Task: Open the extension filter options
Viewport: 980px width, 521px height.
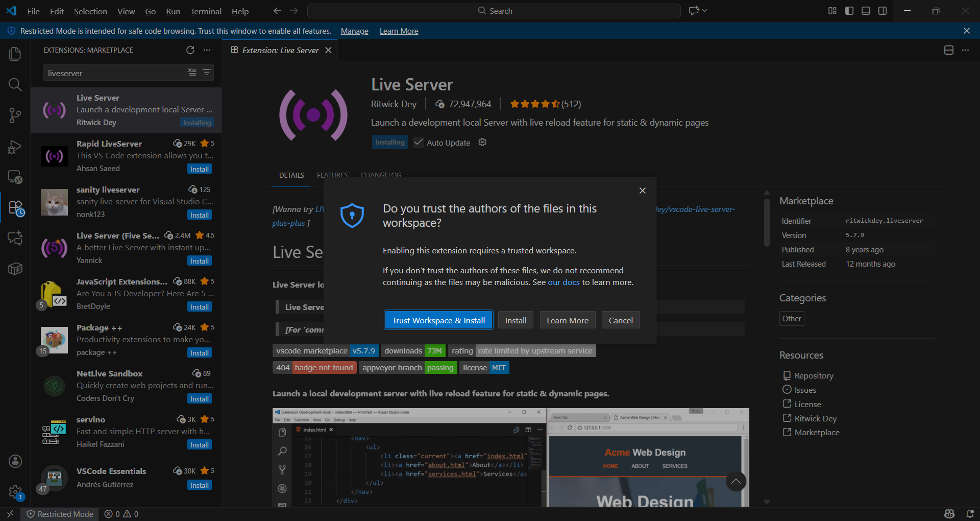Action: (207, 73)
